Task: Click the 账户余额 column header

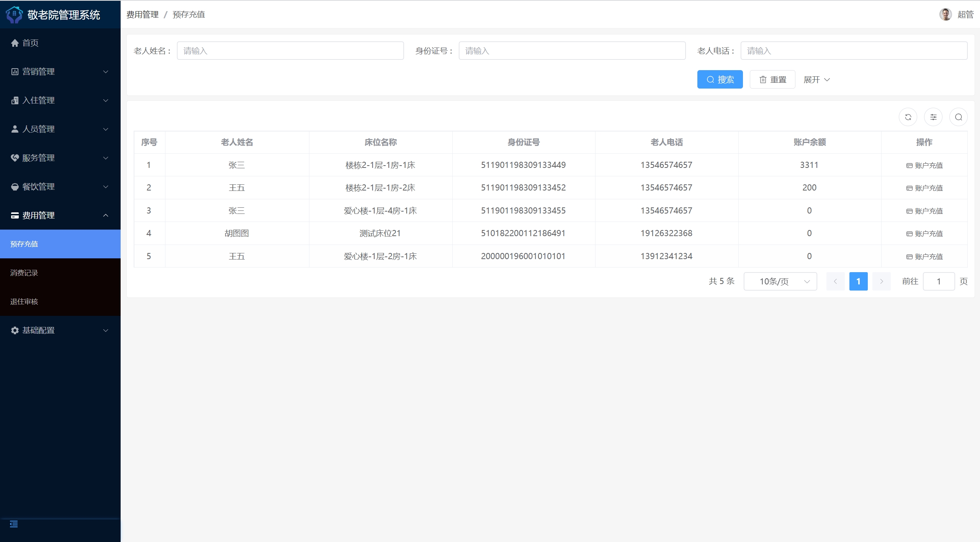Action: point(809,142)
